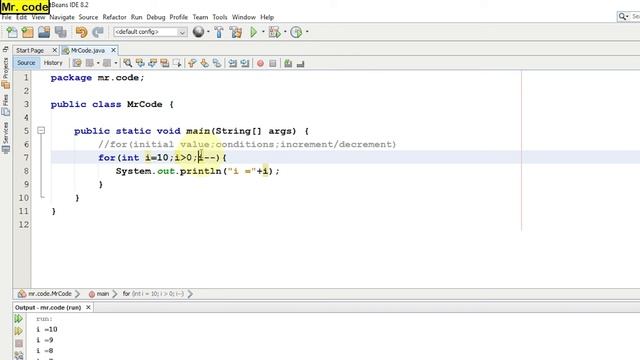The width and height of the screenshot is (640, 360).
Task: Open the profile button dropdown arrow
Action: click(307, 32)
